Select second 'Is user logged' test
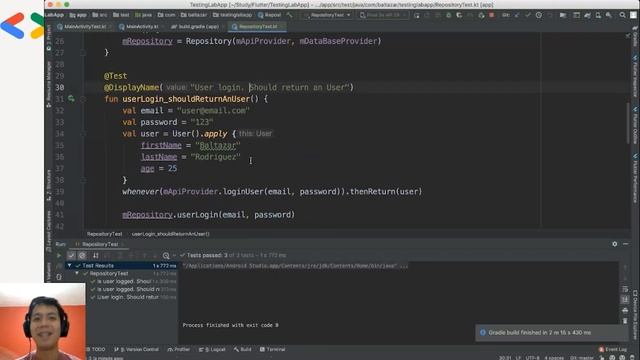Image resolution: width=640 pixels, height=360 pixels. pyautogui.click(x=122, y=289)
